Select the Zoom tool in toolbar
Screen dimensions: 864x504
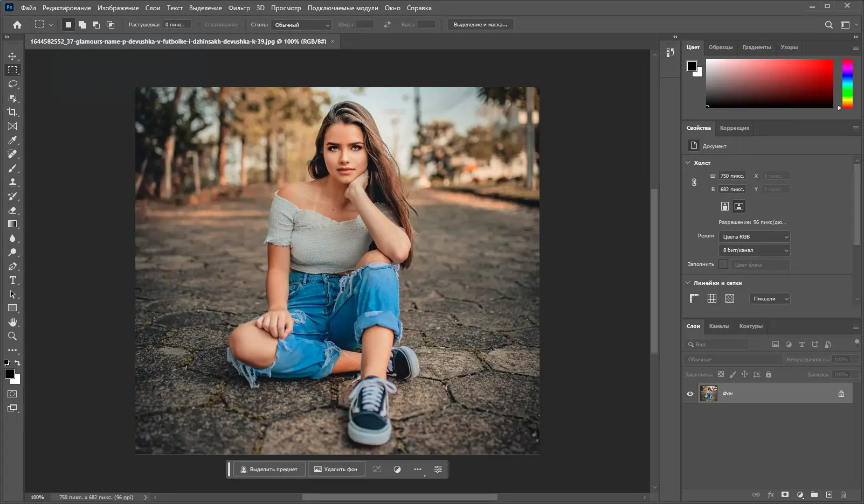[12, 336]
